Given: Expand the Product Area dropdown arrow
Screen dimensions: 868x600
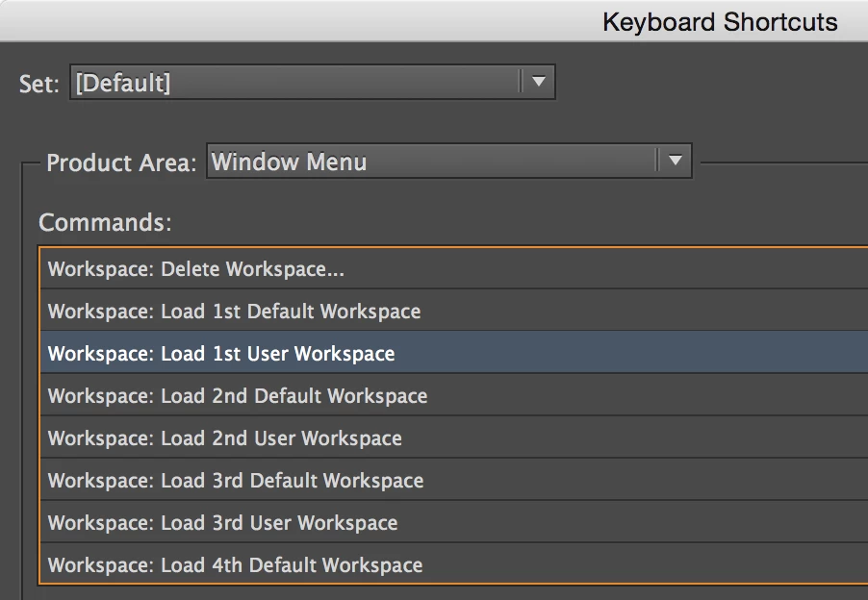Looking at the screenshot, I should click(675, 162).
